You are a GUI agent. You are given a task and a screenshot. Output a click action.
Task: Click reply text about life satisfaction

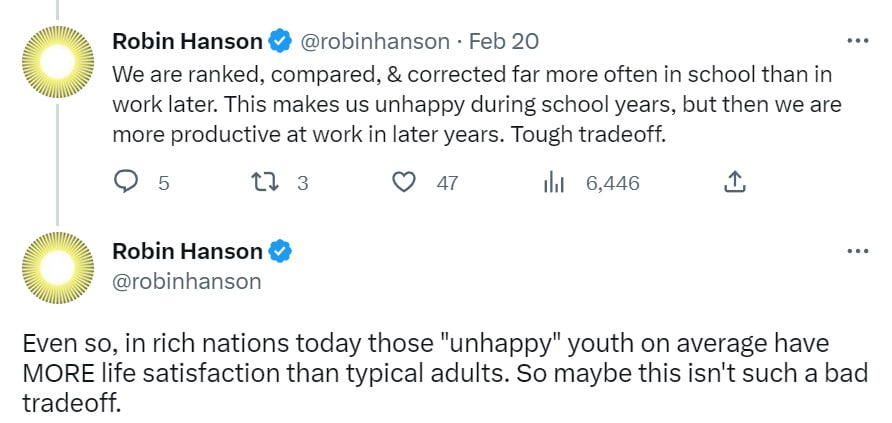pos(445,374)
